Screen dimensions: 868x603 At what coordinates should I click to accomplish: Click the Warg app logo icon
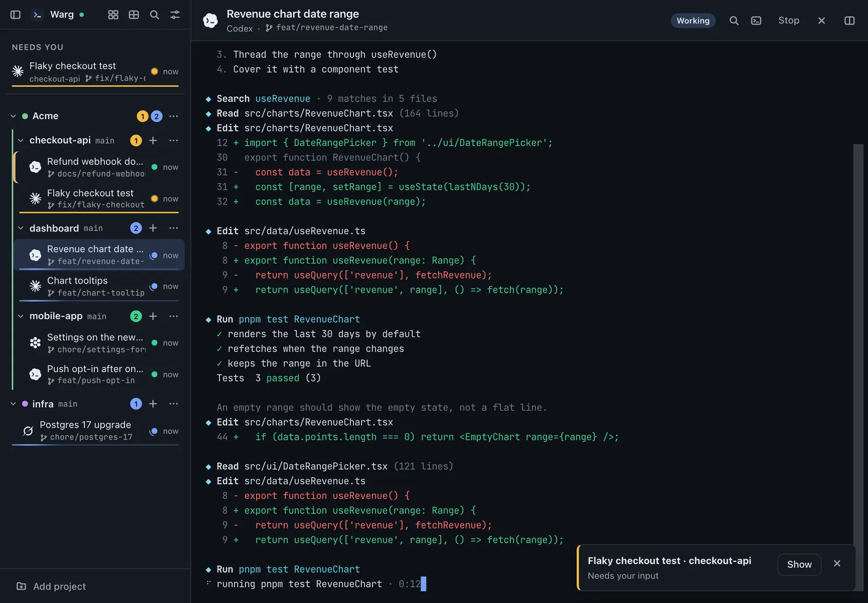tap(37, 15)
